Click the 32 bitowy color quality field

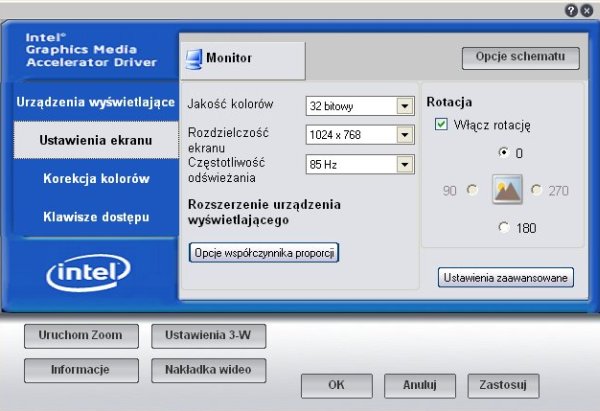coord(360,106)
